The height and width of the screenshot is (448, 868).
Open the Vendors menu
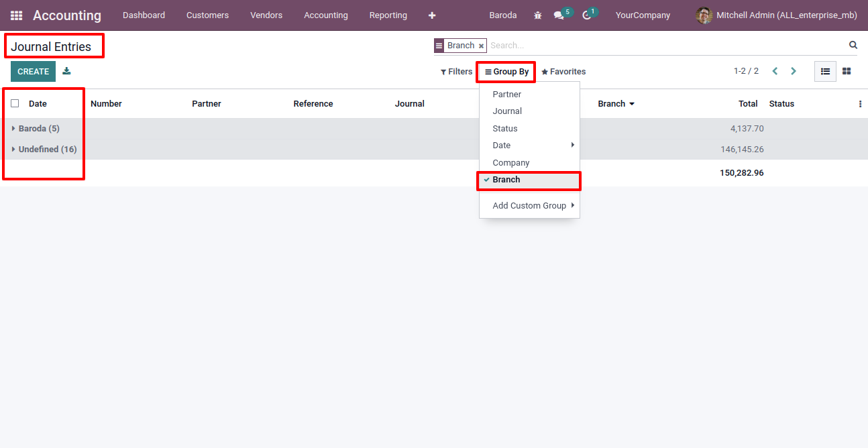[266, 15]
